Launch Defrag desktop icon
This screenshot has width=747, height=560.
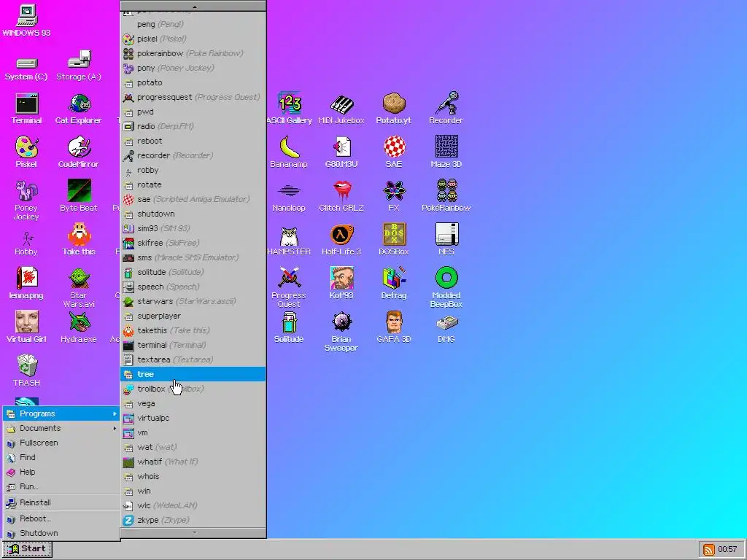(x=394, y=284)
